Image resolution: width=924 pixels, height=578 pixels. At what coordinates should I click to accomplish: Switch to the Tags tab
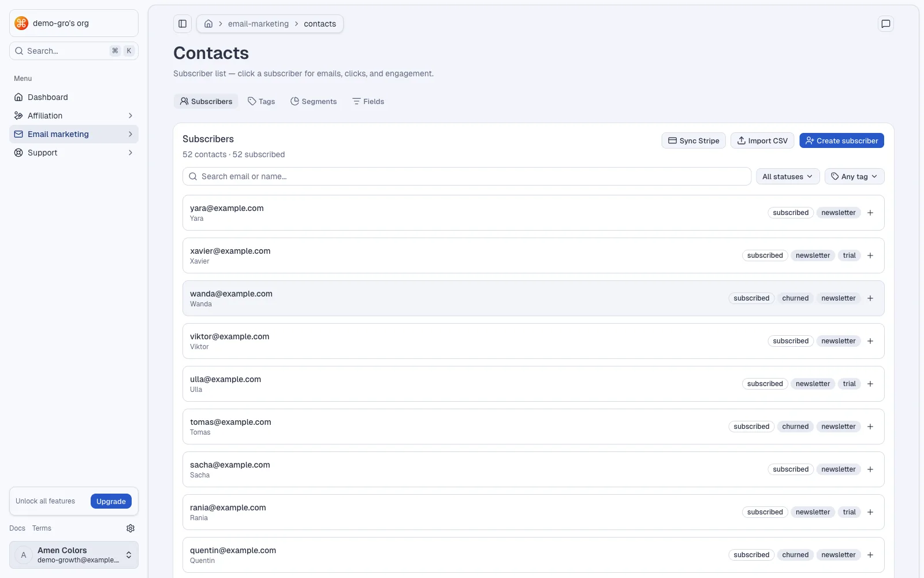tap(261, 101)
